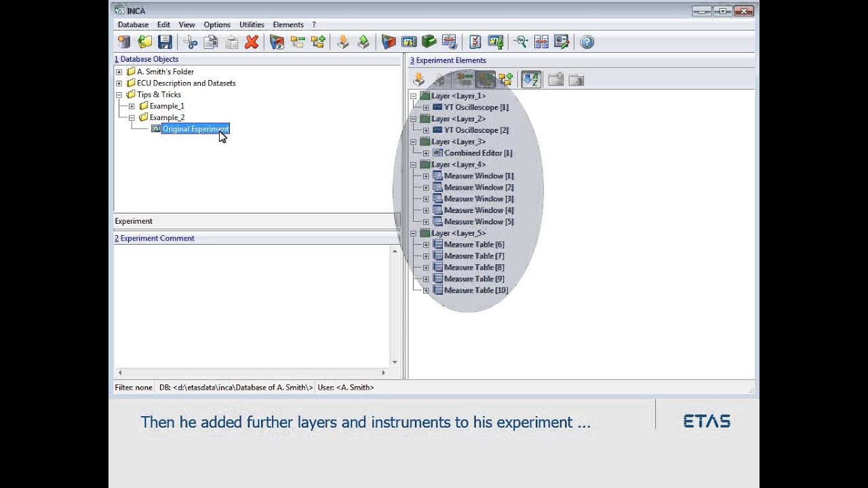Collapse the Tips & Tricks folder

tap(119, 95)
